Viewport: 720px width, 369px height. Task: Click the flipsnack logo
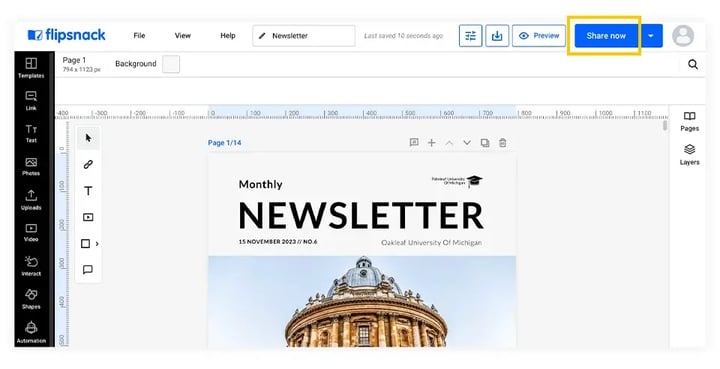click(67, 35)
